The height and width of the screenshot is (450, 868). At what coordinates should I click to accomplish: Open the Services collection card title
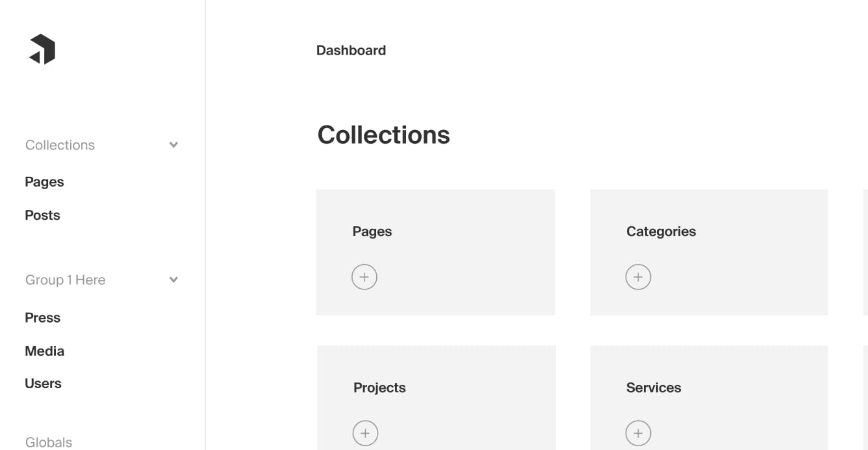654,388
